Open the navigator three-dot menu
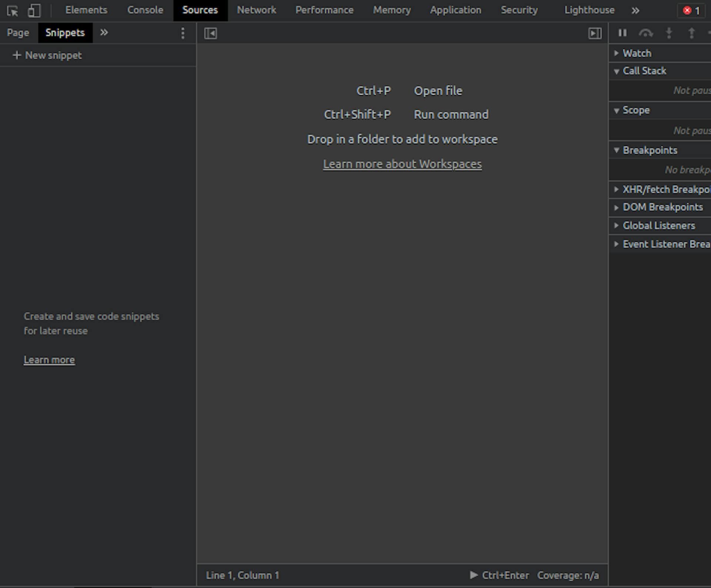This screenshot has height=588, width=711. (x=183, y=33)
